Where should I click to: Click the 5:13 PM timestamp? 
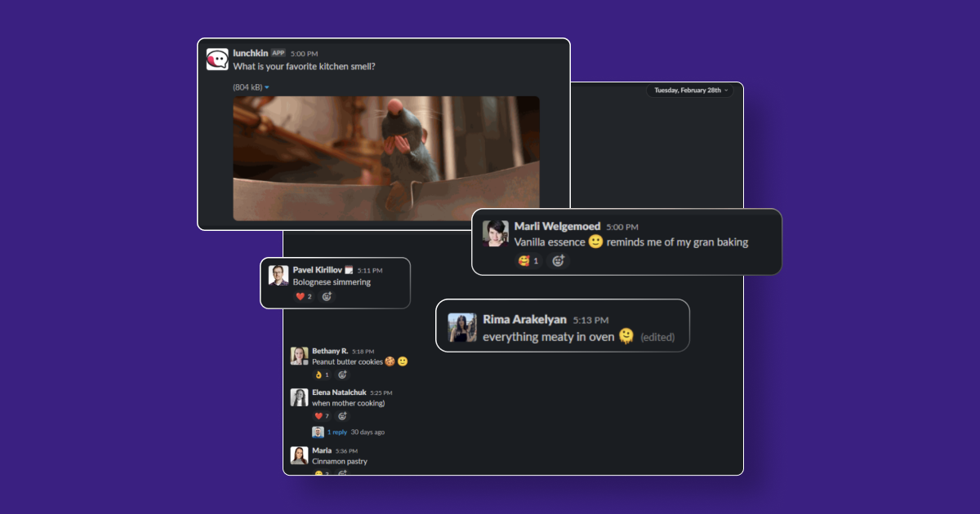(590, 321)
